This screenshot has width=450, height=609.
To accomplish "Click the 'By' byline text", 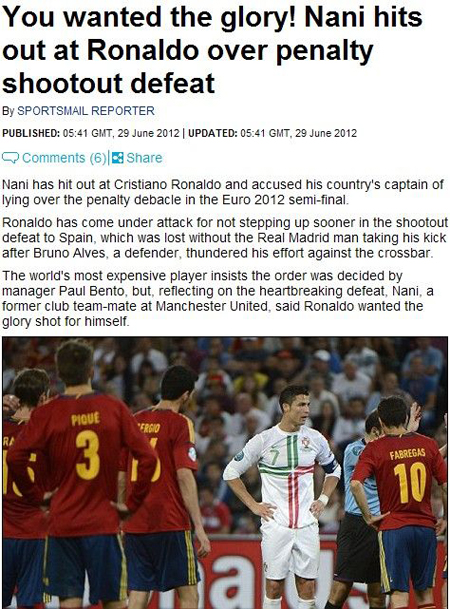I will (8, 111).
